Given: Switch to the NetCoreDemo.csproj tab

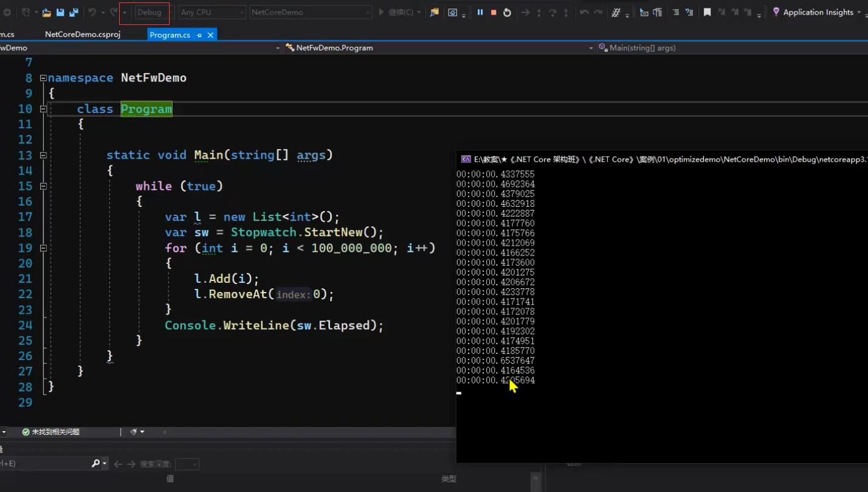Looking at the screenshot, I should (83, 35).
